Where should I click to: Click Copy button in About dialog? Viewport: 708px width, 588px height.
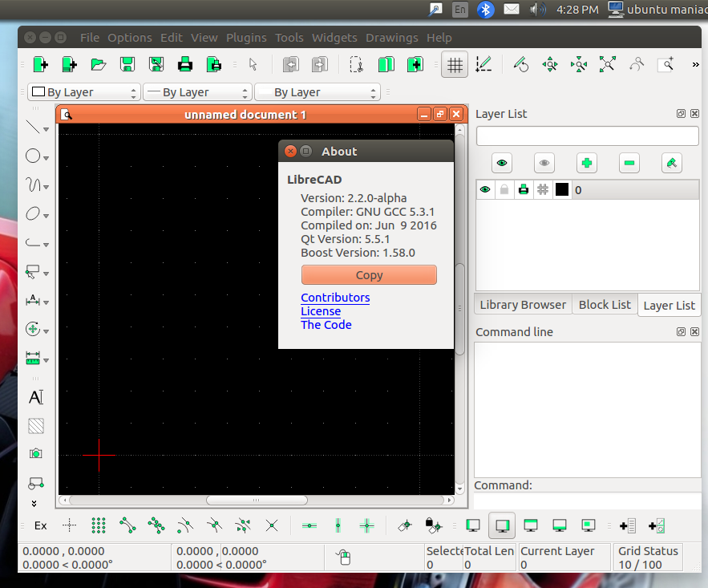click(369, 275)
